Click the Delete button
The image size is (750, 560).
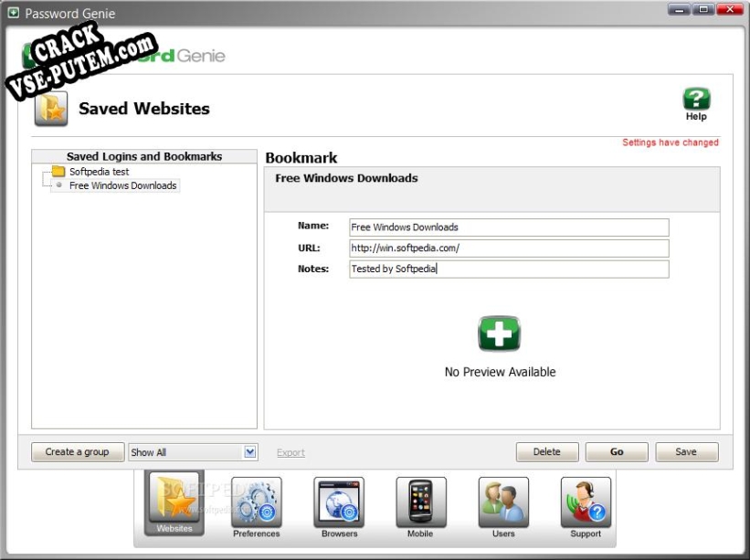[x=546, y=452]
